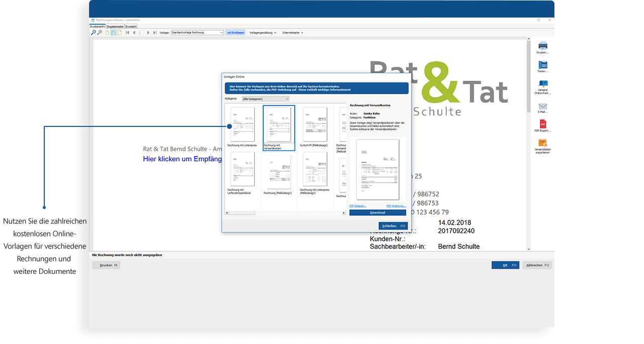Open Versand Online-Post mailbox icon

(542, 84)
